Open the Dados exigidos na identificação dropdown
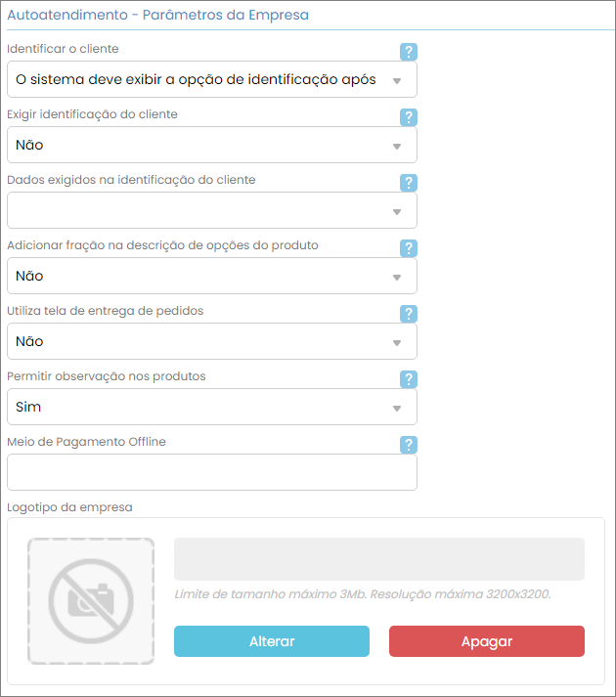Screen dimensions: 616x697 pyautogui.click(x=211, y=211)
